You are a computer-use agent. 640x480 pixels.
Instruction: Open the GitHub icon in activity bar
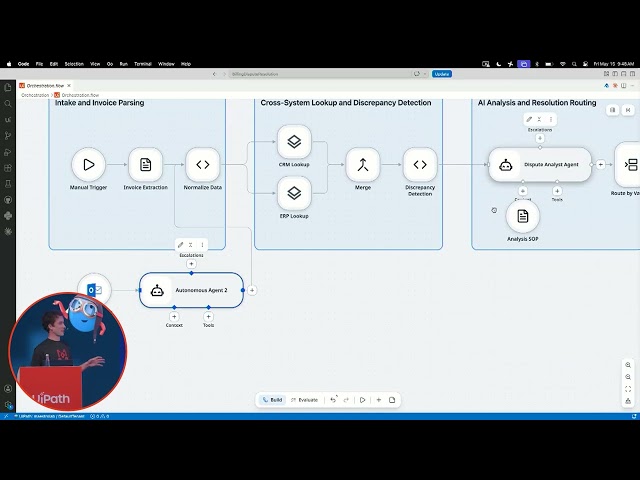pyautogui.click(x=7, y=200)
